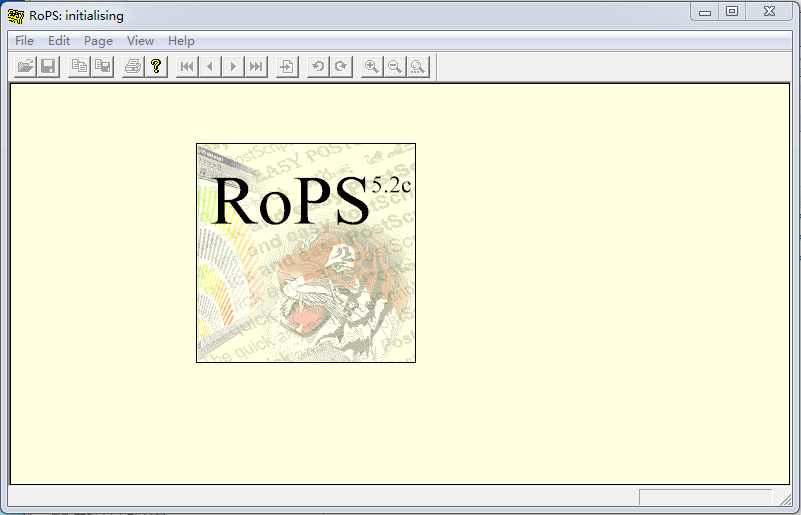
Task: Open the View menu
Action: (140, 41)
